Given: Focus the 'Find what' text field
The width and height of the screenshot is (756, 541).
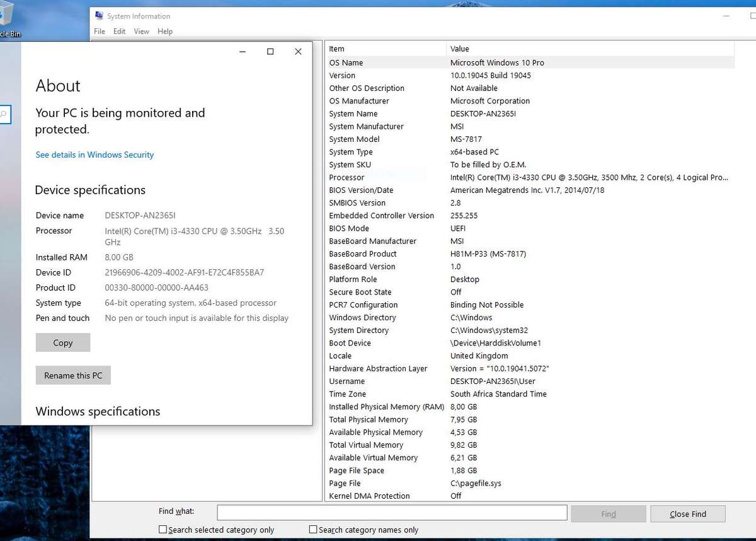Looking at the screenshot, I should coord(391,513).
